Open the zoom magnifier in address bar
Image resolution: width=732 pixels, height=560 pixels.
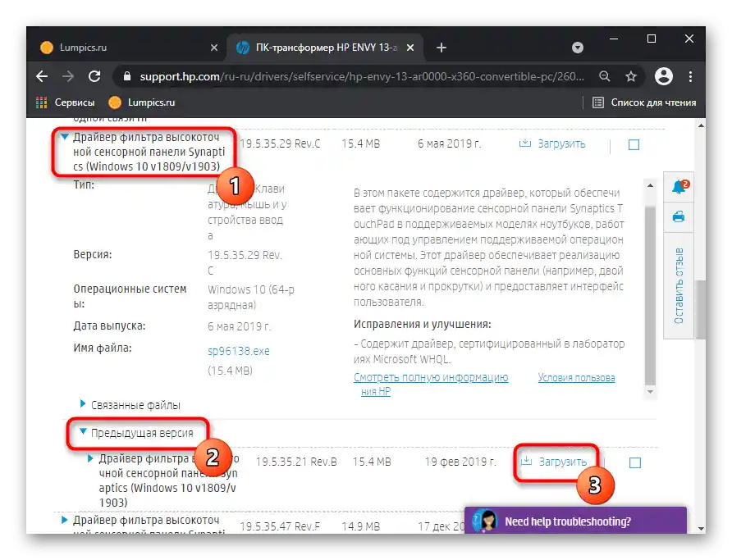coord(605,76)
